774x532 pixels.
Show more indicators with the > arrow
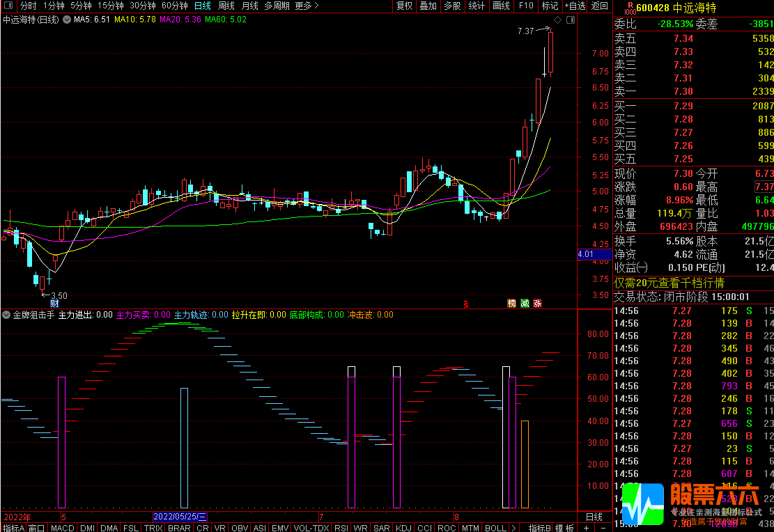tap(513, 528)
